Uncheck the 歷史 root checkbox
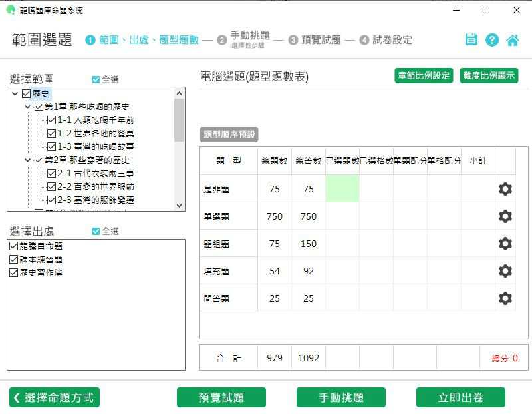The image size is (532, 414). 26,93
